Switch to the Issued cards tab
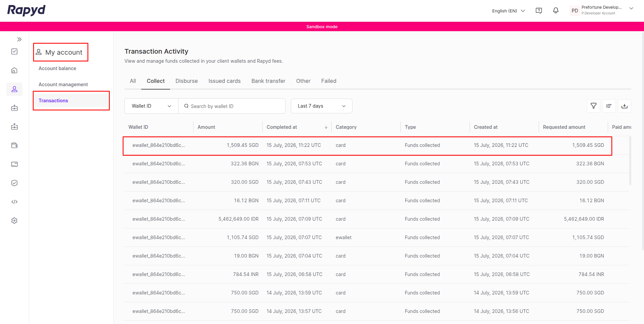644x324 pixels. click(225, 81)
